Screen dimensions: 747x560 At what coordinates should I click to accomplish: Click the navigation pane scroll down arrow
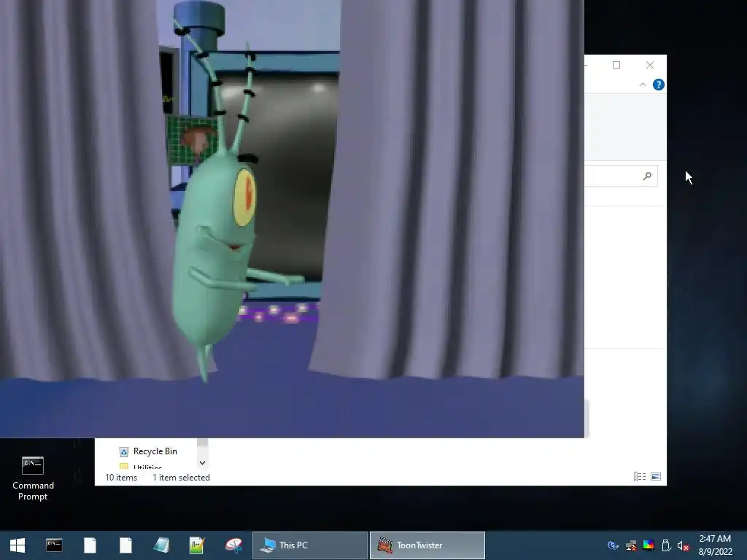[x=203, y=463]
